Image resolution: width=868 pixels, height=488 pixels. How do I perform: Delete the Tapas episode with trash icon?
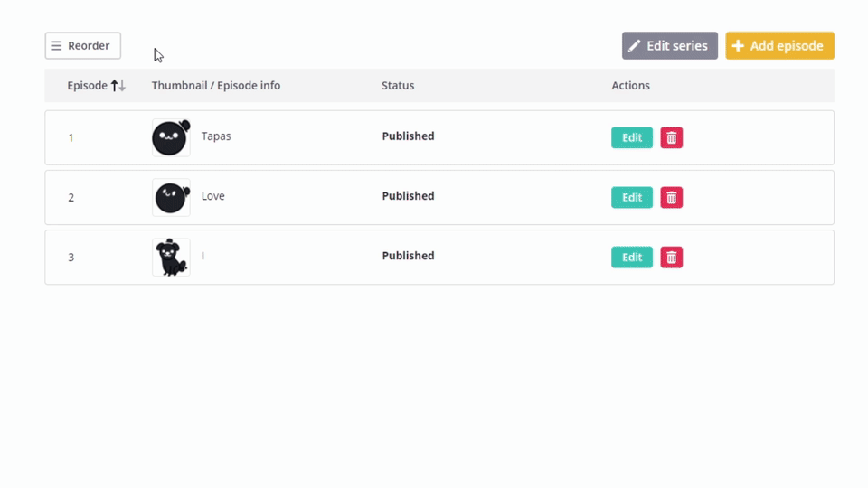pos(672,137)
